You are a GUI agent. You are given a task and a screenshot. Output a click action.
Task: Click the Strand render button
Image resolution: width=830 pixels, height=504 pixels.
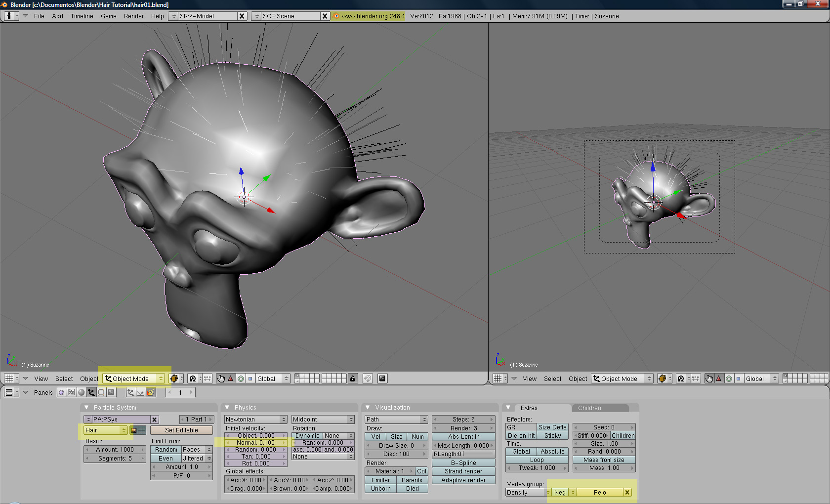pos(463,471)
